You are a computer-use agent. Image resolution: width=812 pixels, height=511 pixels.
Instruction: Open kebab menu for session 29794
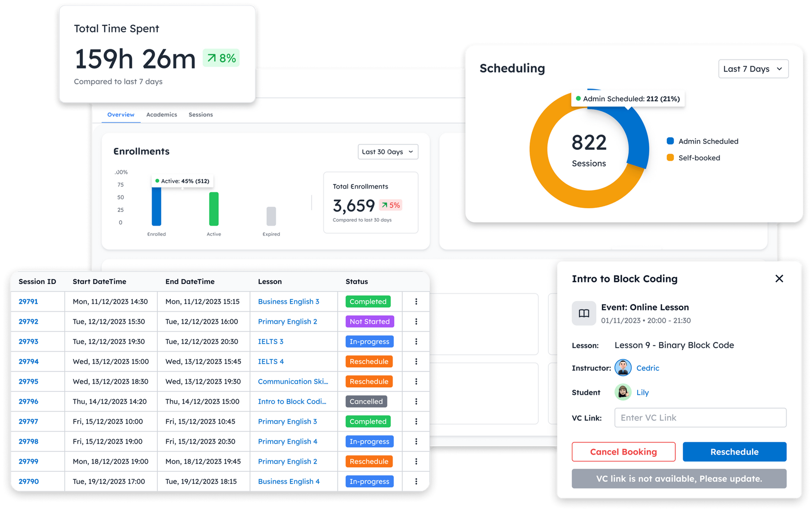click(416, 361)
